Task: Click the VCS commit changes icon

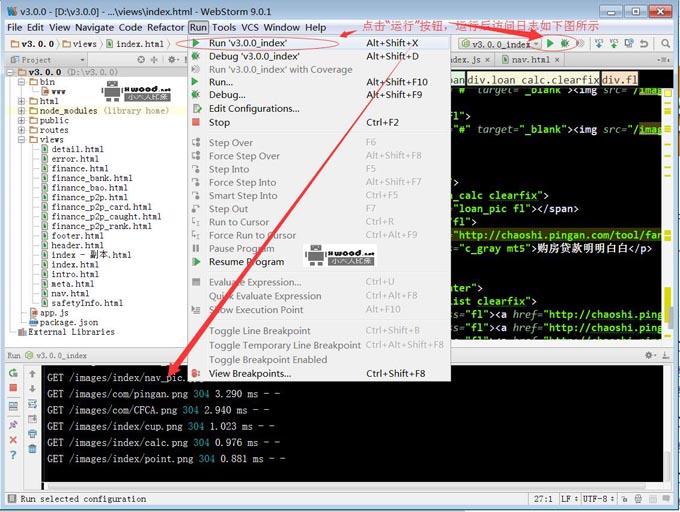Action: (x=614, y=43)
